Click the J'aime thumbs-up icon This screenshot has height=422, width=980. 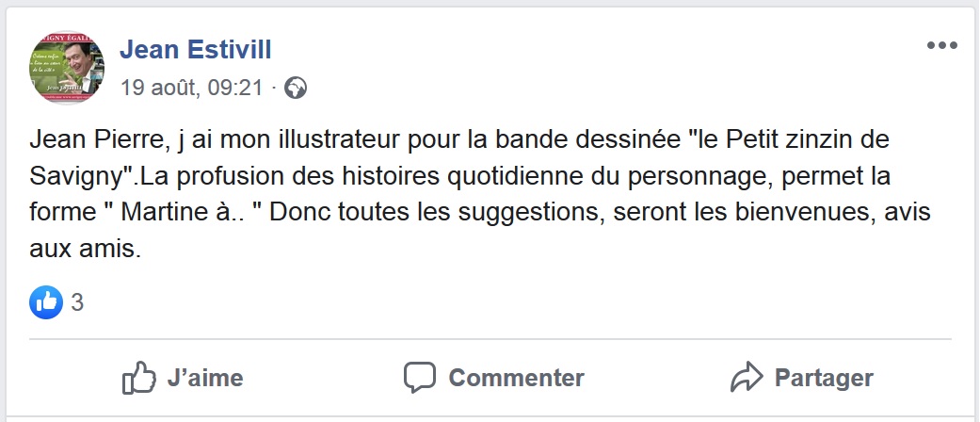138,379
